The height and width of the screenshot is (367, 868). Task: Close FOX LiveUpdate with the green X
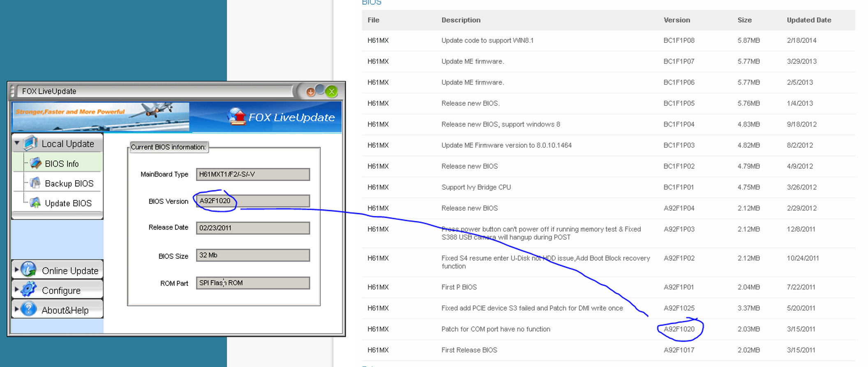[x=332, y=91]
